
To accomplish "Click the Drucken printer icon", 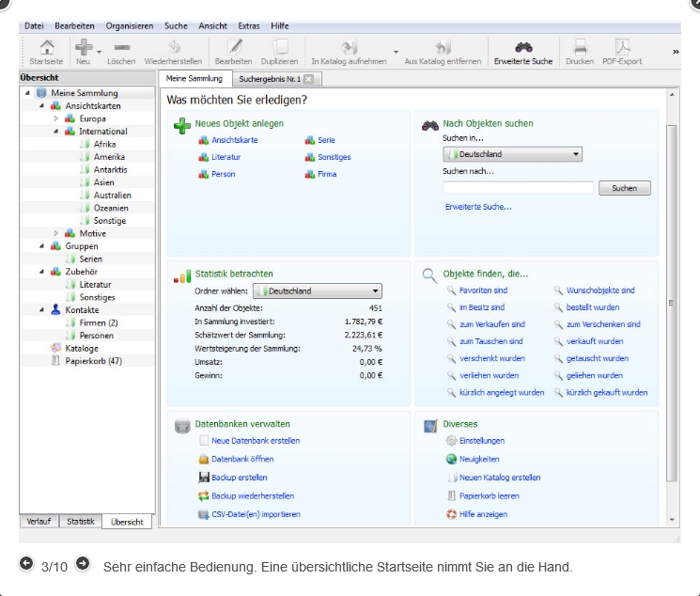I will point(580,47).
